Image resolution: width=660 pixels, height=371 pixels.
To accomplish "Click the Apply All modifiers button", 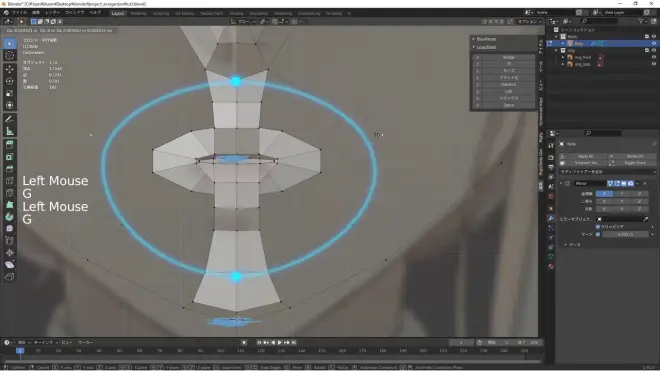I will 585,156.
